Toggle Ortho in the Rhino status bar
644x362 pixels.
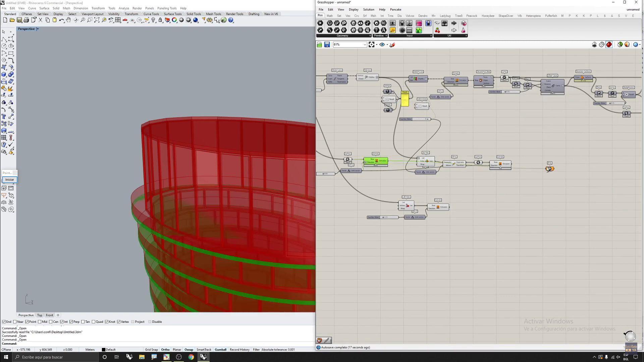[165, 350]
